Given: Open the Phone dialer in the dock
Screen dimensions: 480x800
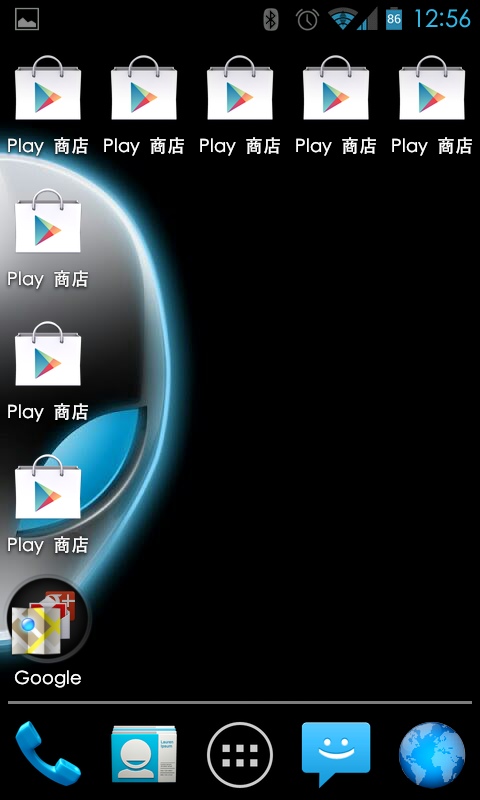Looking at the screenshot, I should (48, 754).
